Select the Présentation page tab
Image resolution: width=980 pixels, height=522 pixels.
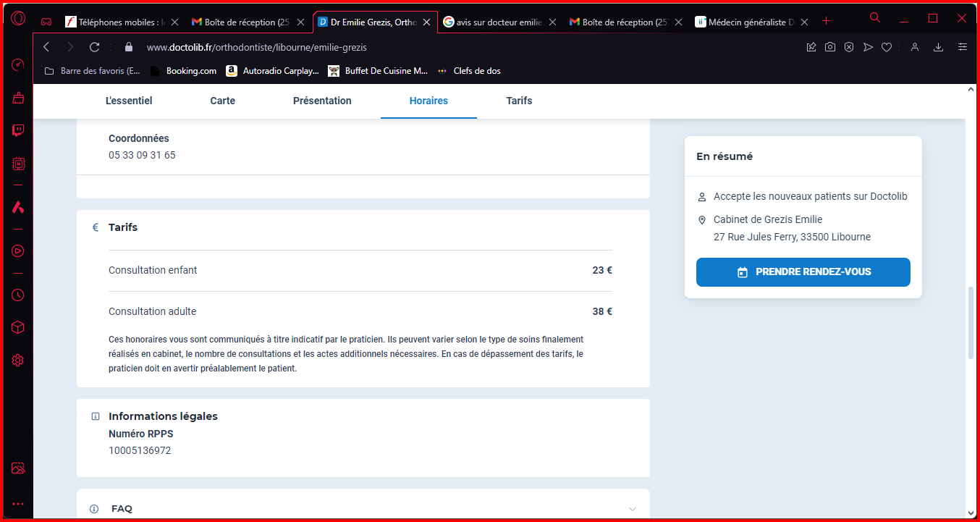pyautogui.click(x=322, y=101)
